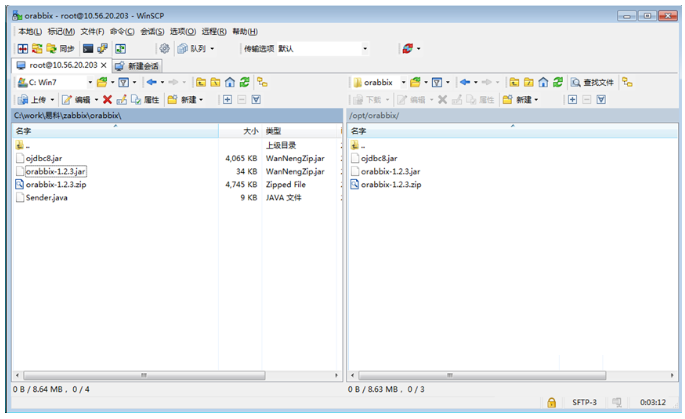Open the 命令(C) menu

122,31
